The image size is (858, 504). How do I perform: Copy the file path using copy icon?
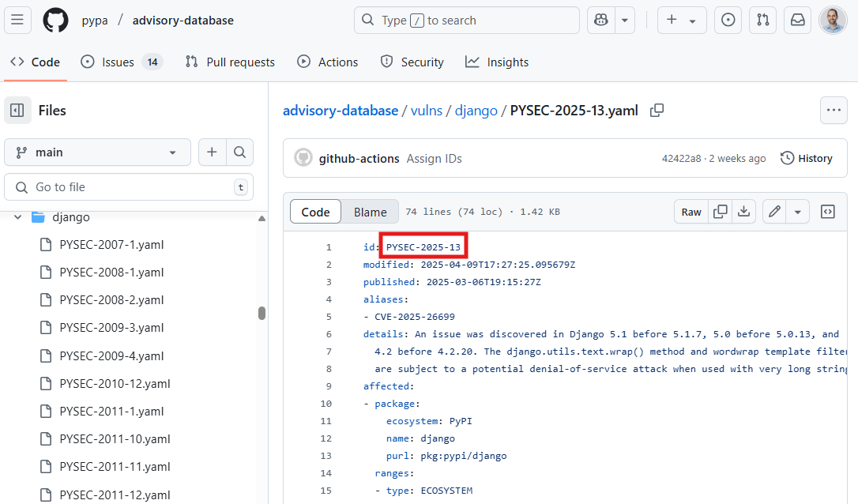[x=657, y=111]
